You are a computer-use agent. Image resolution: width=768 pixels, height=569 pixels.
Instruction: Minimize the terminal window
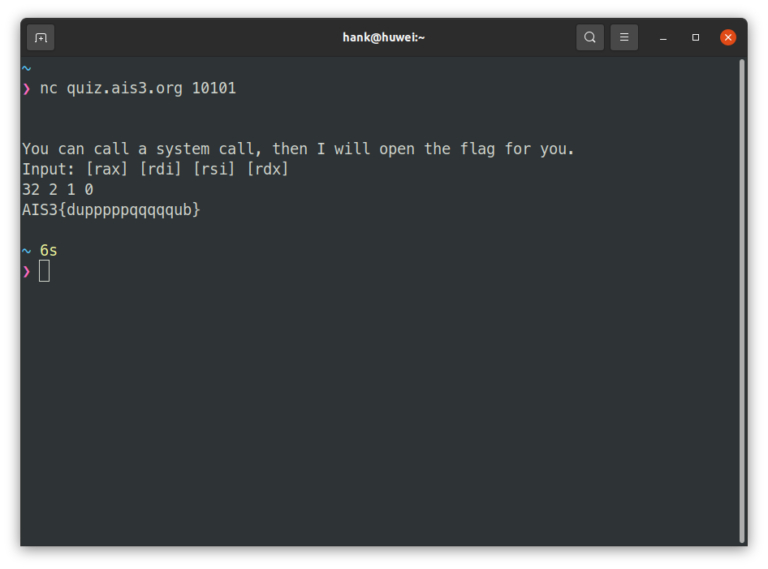tap(663, 38)
